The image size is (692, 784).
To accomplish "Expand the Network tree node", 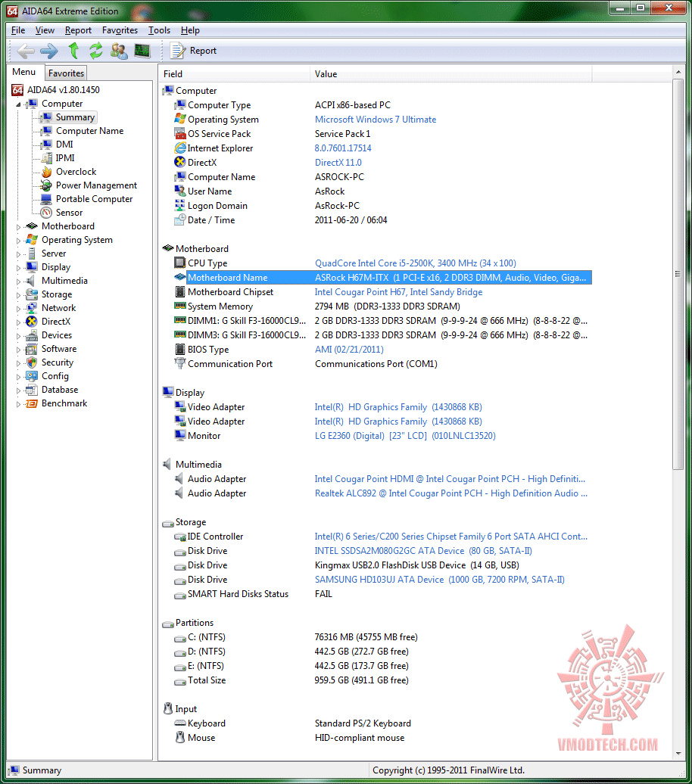I will [x=18, y=308].
